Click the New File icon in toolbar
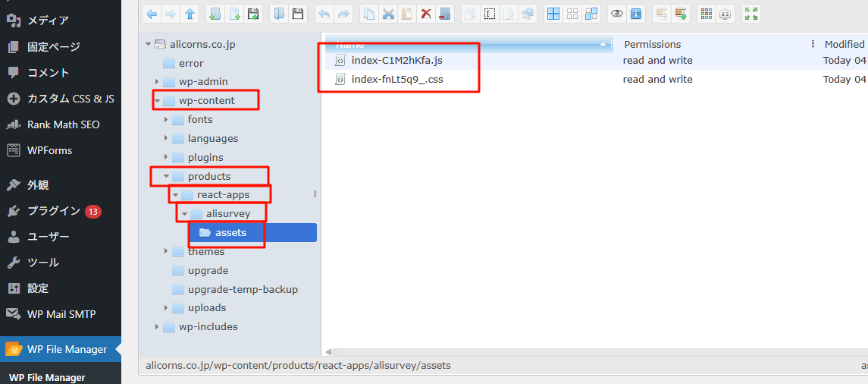868x384 pixels. (234, 13)
